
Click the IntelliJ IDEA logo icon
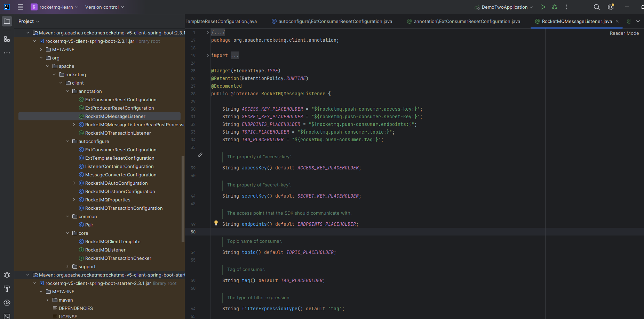pyautogui.click(x=7, y=7)
